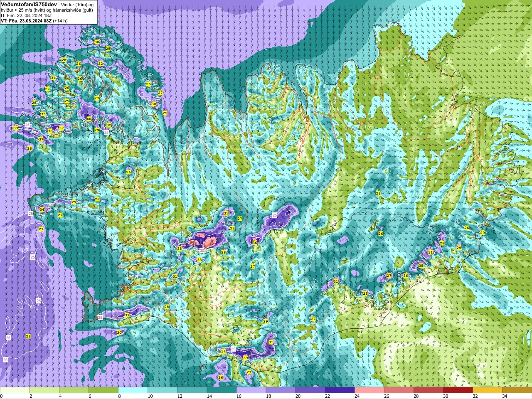
Task: Click the legend scale value 4
Action: [x=60, y=396]
